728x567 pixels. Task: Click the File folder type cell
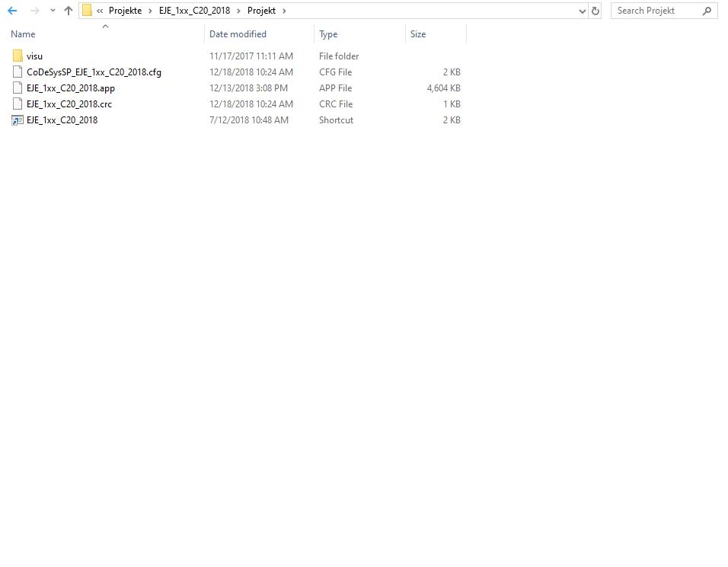[x=339, y=56]
